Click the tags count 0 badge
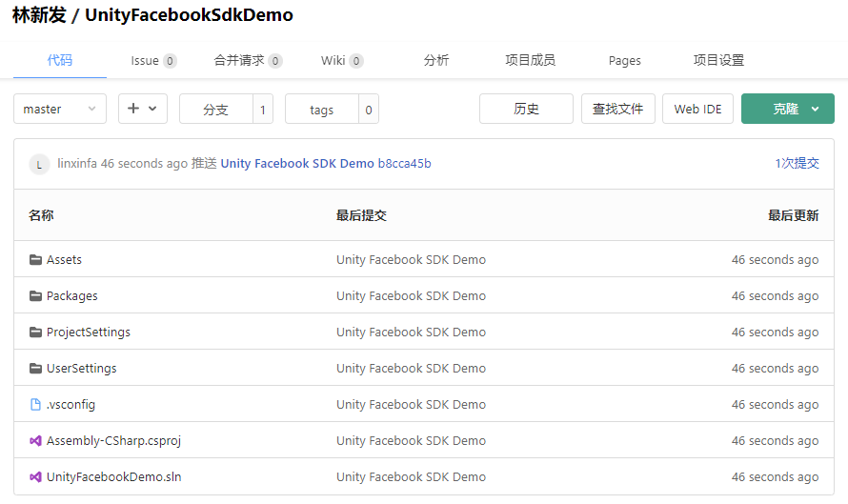Image resolution: width=848 pixels, height=504 pixels. click(x=369, y=110)
